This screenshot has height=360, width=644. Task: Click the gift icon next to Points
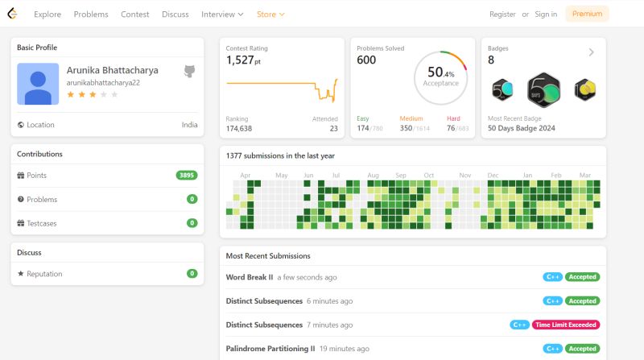click(21, 176)
